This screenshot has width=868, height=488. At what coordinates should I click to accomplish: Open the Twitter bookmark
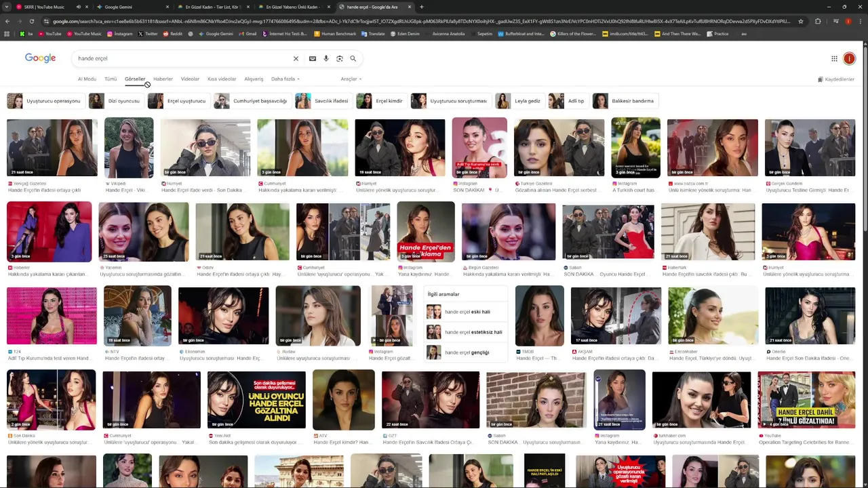point(148,34)
